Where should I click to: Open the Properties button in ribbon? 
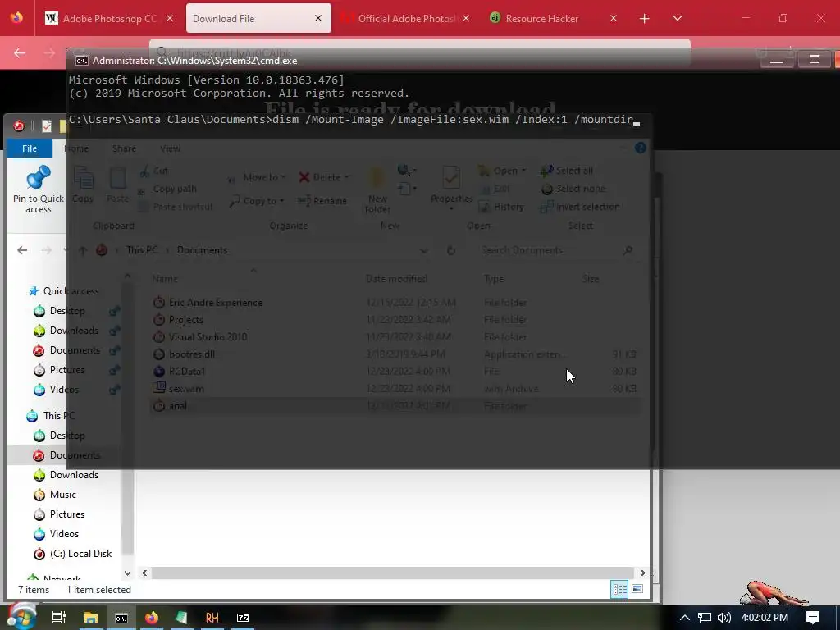click(452, 188)
